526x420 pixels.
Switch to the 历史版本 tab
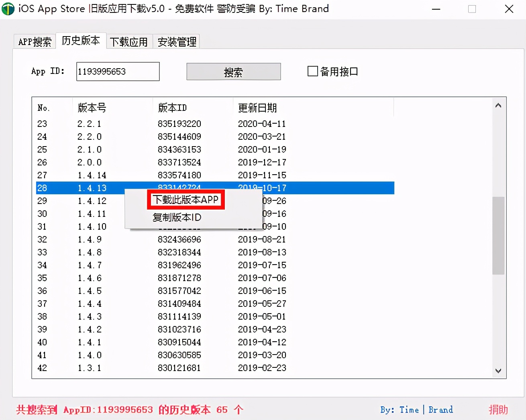point(81,40)
